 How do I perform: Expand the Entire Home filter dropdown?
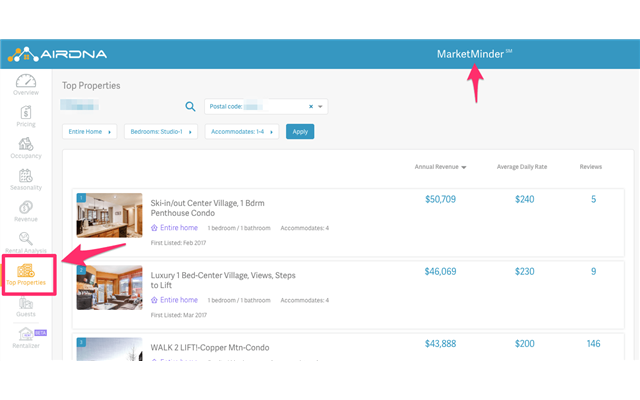point(89,131)
